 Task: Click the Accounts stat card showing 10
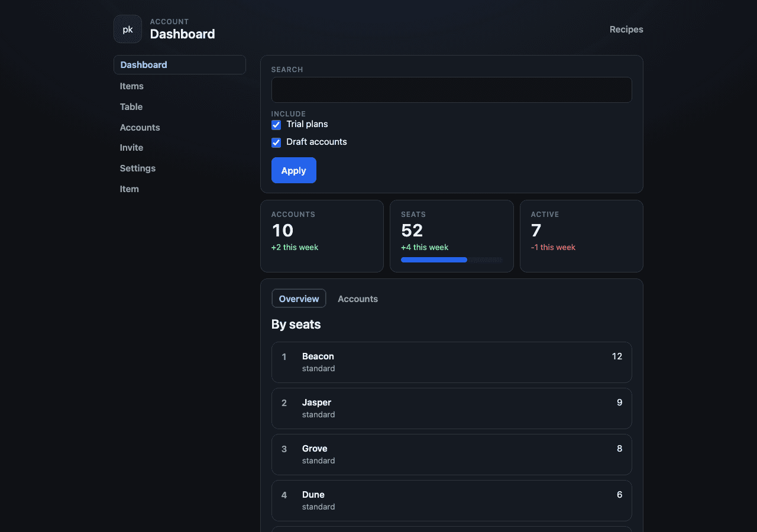pos(322,236)
